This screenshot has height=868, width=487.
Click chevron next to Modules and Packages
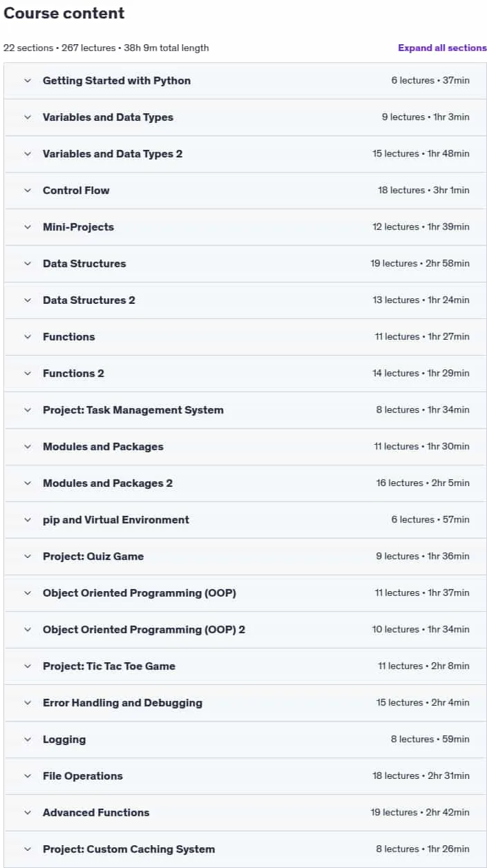[x=28, y=447]
